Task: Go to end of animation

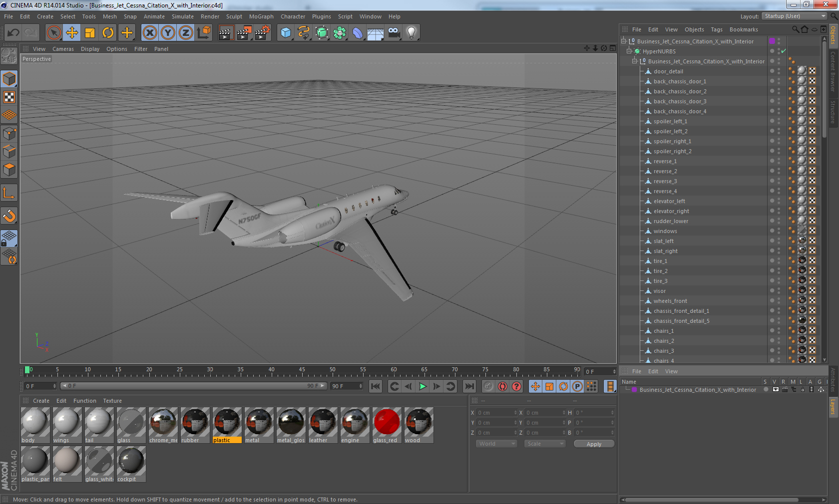Action: [x=469, y=386]
